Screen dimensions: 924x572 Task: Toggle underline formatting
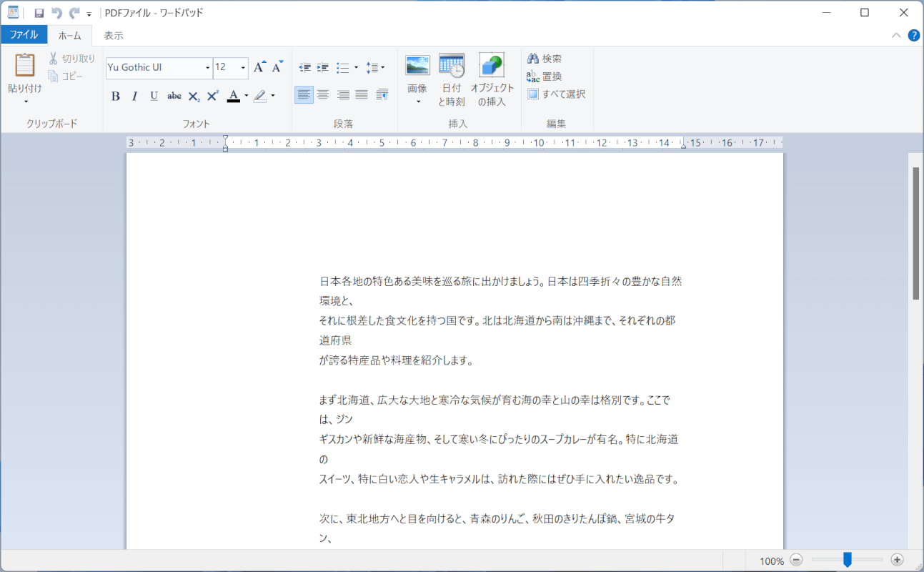point(154,96)
